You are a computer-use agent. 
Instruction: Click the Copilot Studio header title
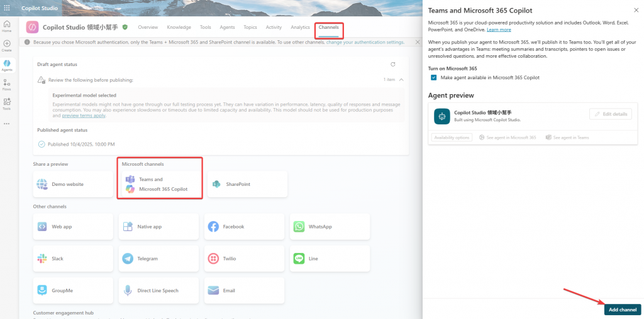pyautogui.click(x=40, y=8)
